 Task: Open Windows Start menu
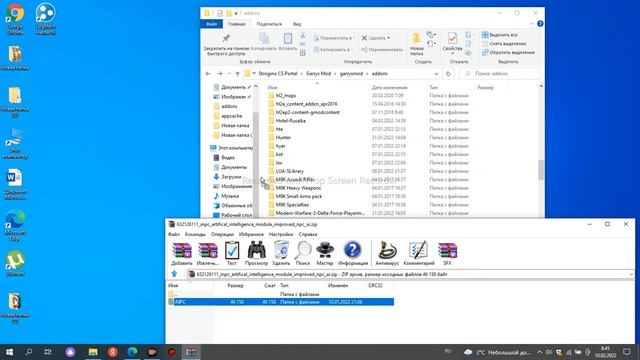point(9,352)
